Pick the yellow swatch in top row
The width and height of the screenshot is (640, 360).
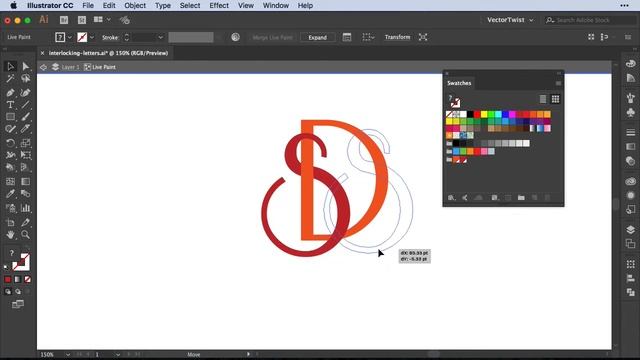tap(484, 114)
